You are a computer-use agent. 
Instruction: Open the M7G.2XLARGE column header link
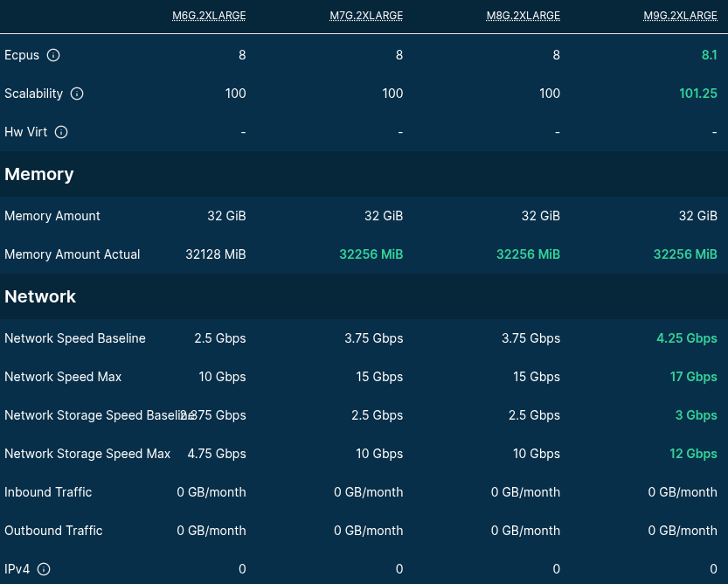[366, 16]
